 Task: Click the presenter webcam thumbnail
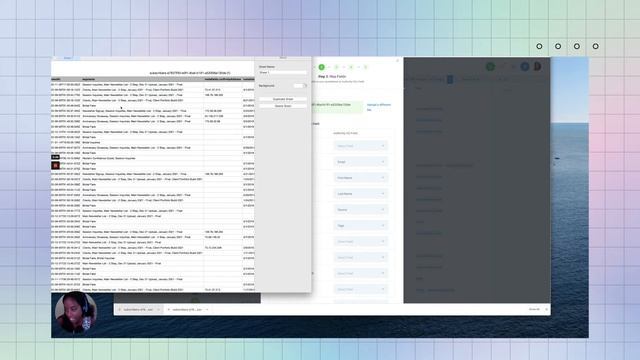[76, 312]
